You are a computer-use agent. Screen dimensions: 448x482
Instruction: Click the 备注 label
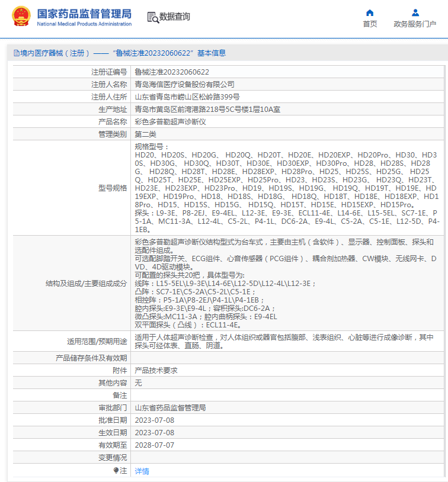[x=120, y=396]
